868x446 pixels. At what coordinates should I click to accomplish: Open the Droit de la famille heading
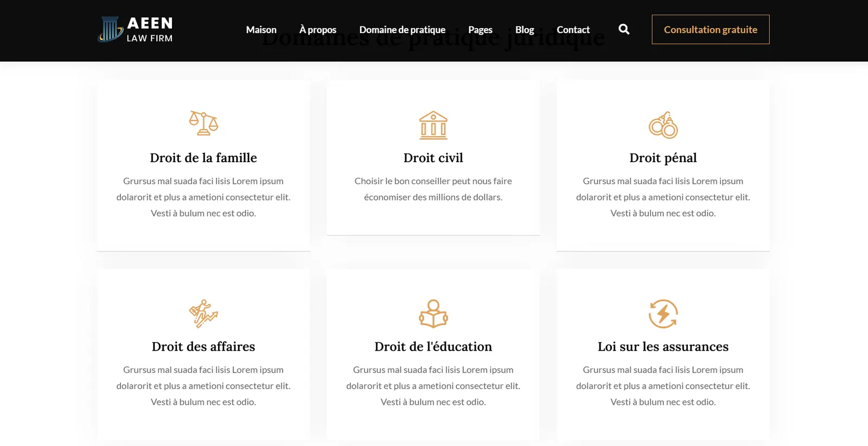click(203, 158)
